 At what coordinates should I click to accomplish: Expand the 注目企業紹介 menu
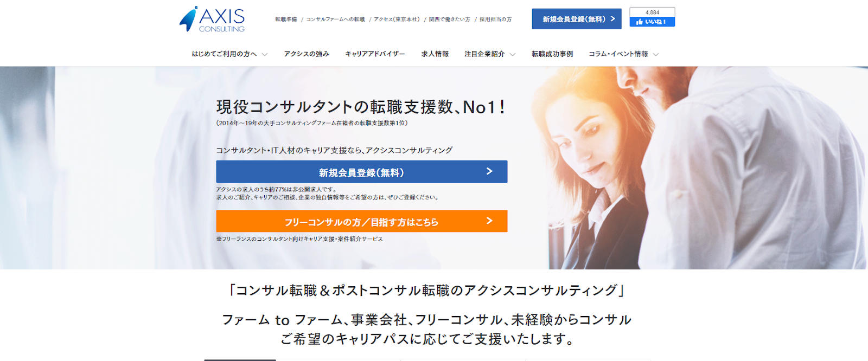click(490, 54)
